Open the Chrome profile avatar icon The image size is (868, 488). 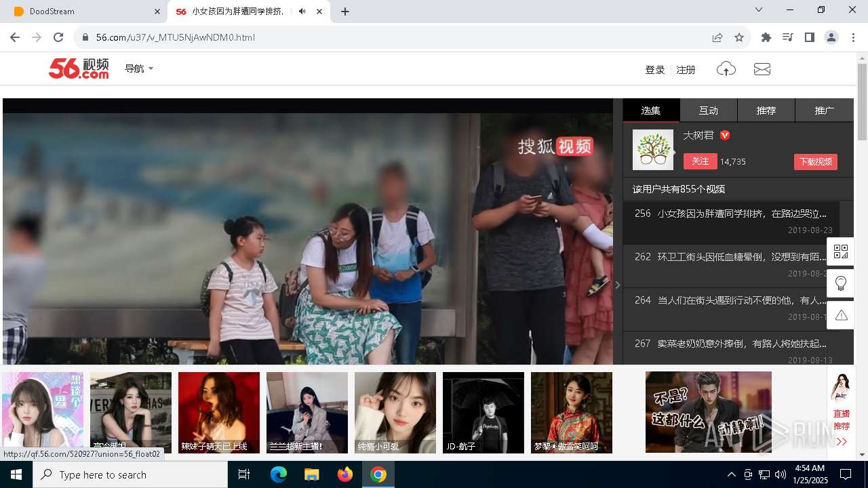[x=831, y=37]
